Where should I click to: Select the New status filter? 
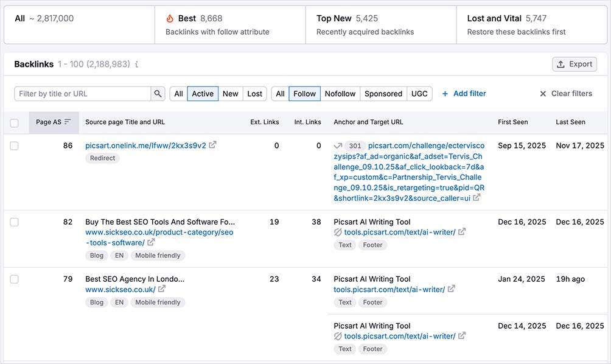(230, 94)
